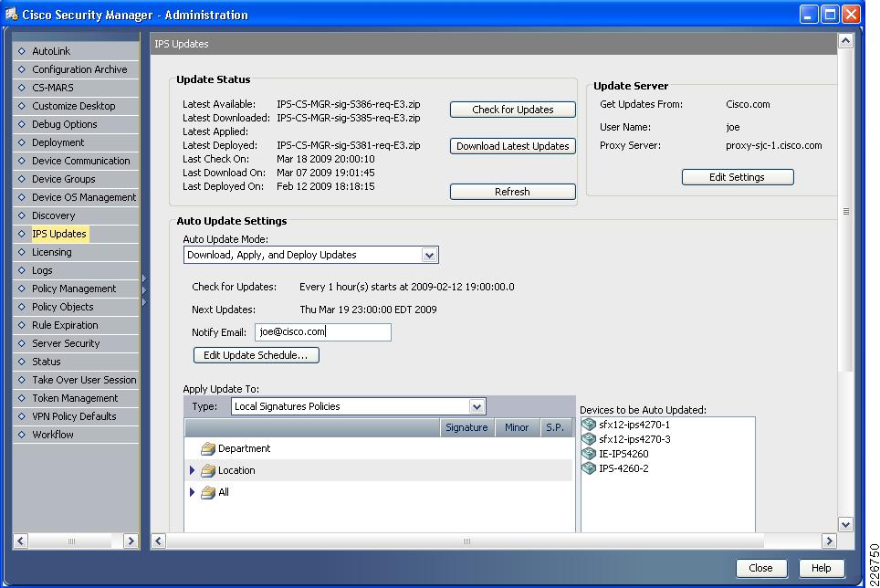The image size is (880, 588).
Task: Click the diamond bullet beside AutoLink
Action: point(22,51)
